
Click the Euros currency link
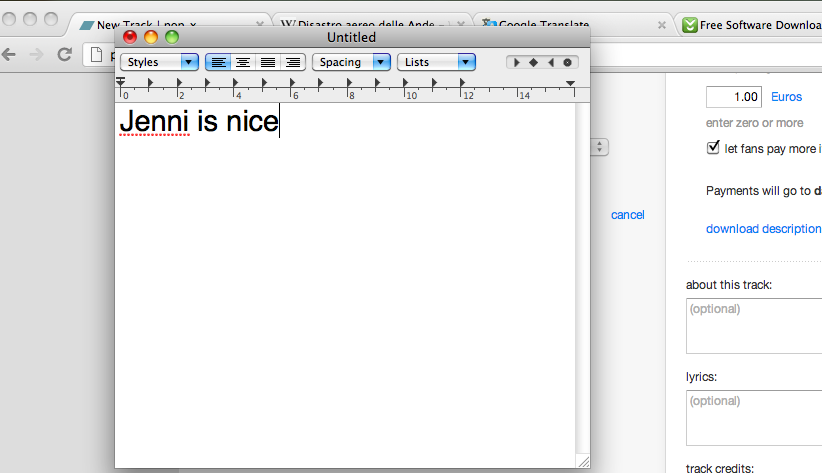(786, 97)
